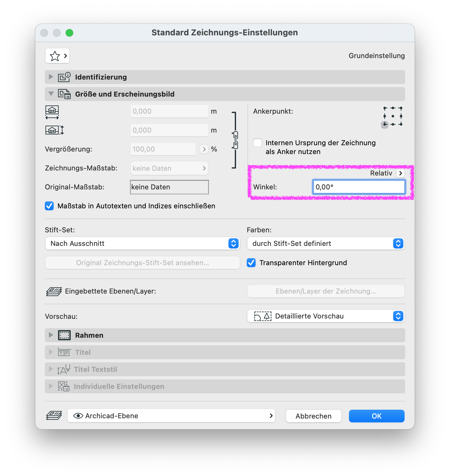Click the layer icon beside Archicad-Ebene
The height and width of the screenshot is (476, 450).
[54, 416]
